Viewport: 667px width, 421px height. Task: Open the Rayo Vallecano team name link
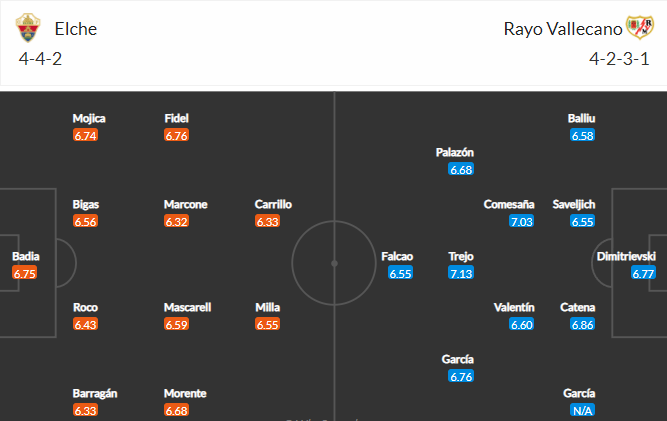click(563, 29)
